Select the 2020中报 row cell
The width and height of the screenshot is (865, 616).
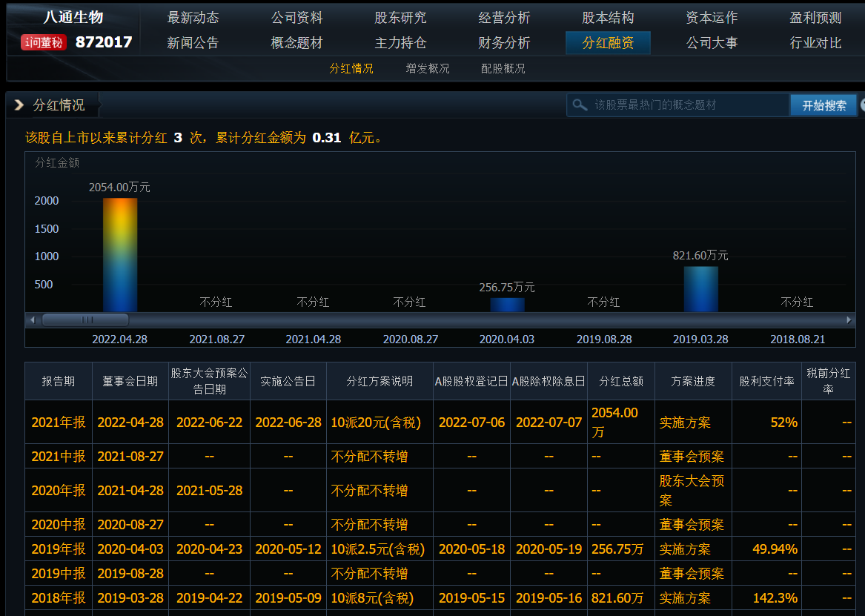point(59,525)
